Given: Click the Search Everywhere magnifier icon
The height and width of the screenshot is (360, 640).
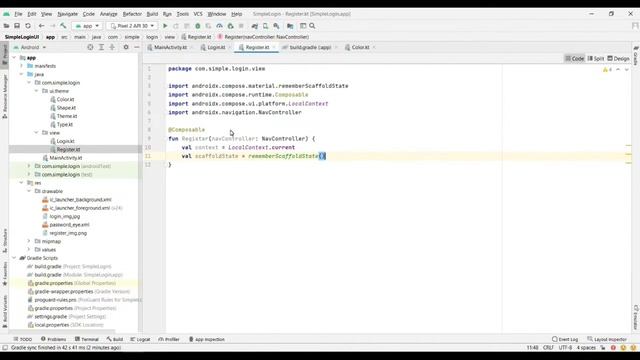Looking at the screenshot, I should [x=312, y=26].
